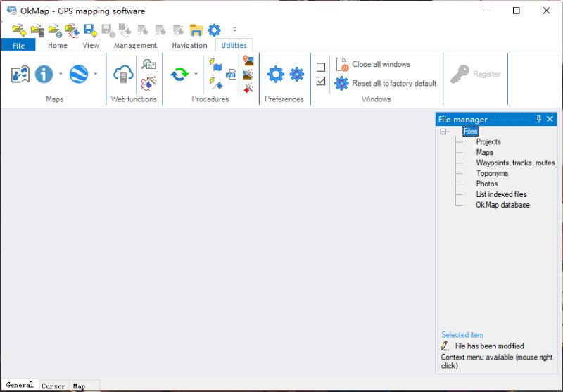The width and height of the screenshot is (563, 392).
Task: Open the Management ribbon tab
Action: click(x=135, y=45)
